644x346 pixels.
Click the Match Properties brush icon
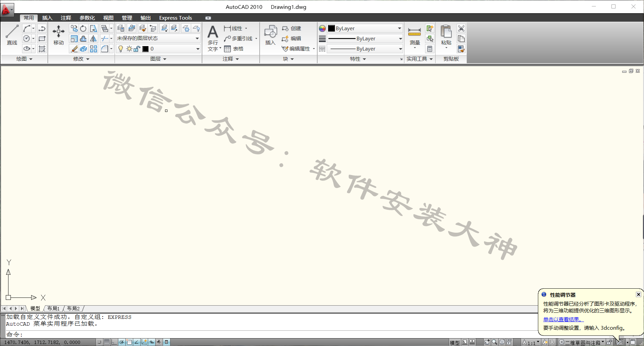click(461, 49)
